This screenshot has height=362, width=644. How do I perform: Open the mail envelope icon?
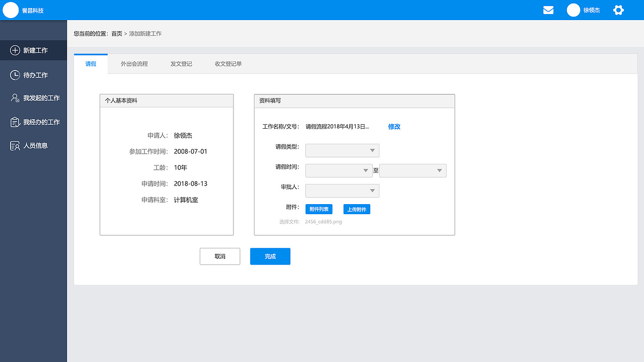(x=548, y=10)
